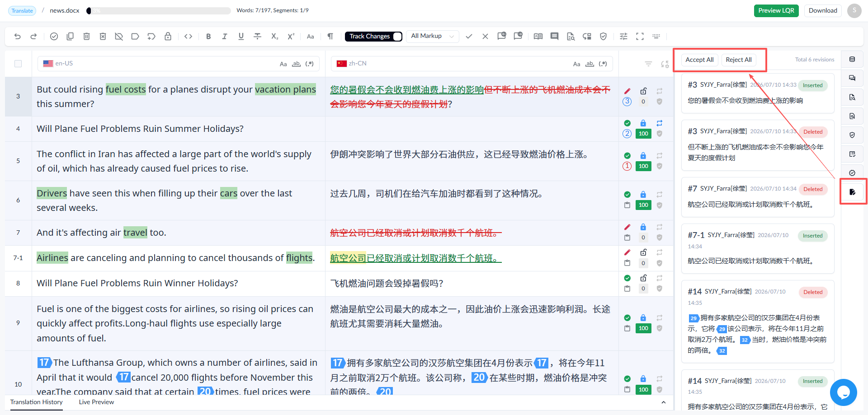The image size is (868, 415).
Task: Toggle confirm status on segment 8
Action: pyautogui.click(x=627, y=278)
